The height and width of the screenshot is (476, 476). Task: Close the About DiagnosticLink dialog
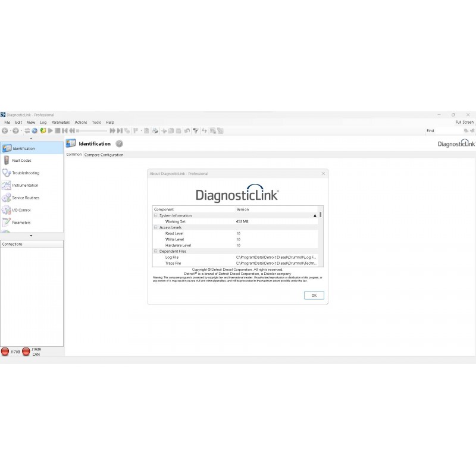(x=323, y=174)
